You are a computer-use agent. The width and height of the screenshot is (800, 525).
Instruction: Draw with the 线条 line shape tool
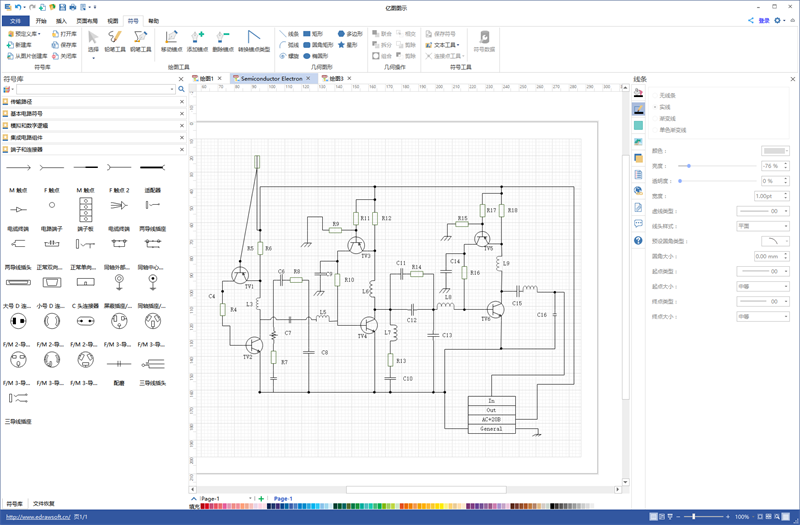click(x=289, y=34)
